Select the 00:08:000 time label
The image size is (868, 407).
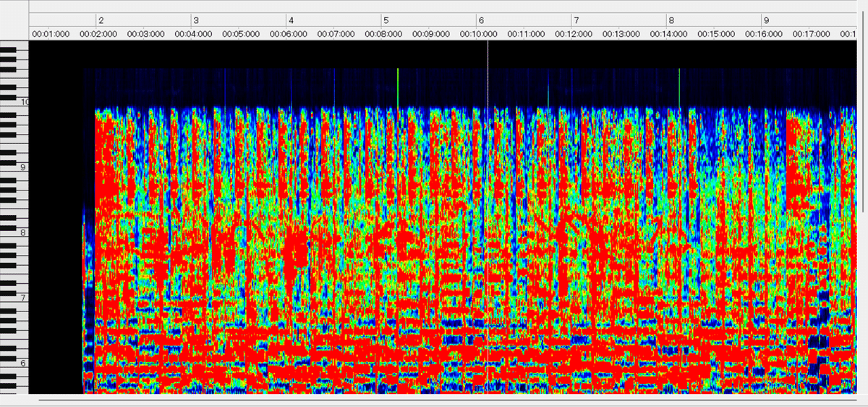click(383, 33)
